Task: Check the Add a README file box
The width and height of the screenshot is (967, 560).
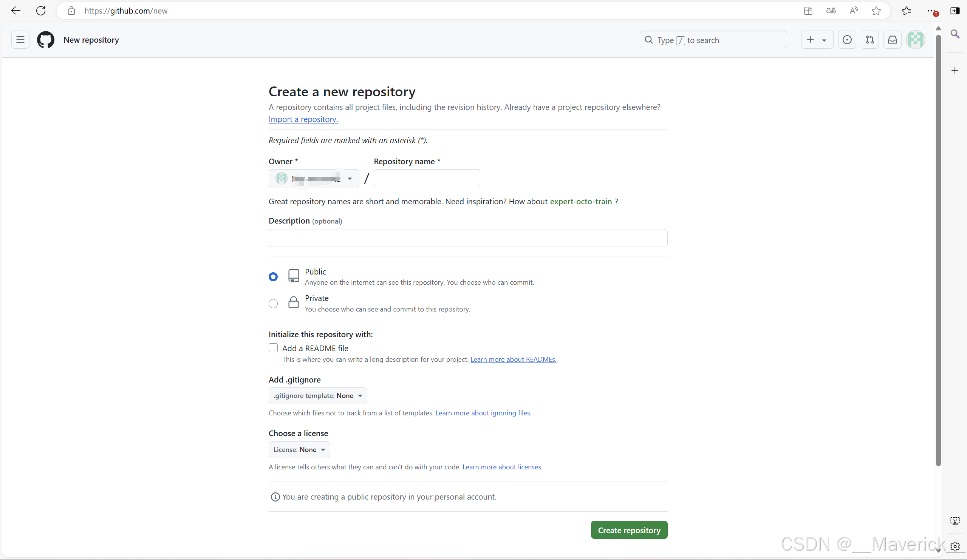Action: pyautogui.click(x=273, y=348)
